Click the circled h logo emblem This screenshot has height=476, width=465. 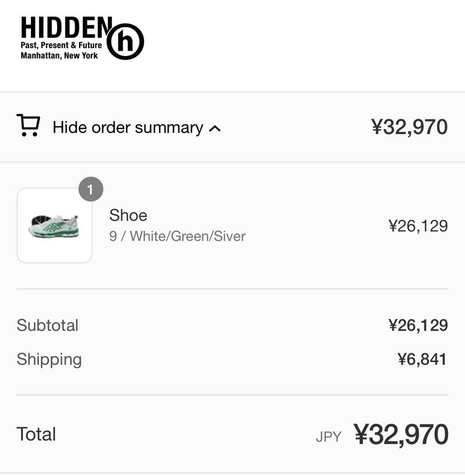[x=125, y=41]
